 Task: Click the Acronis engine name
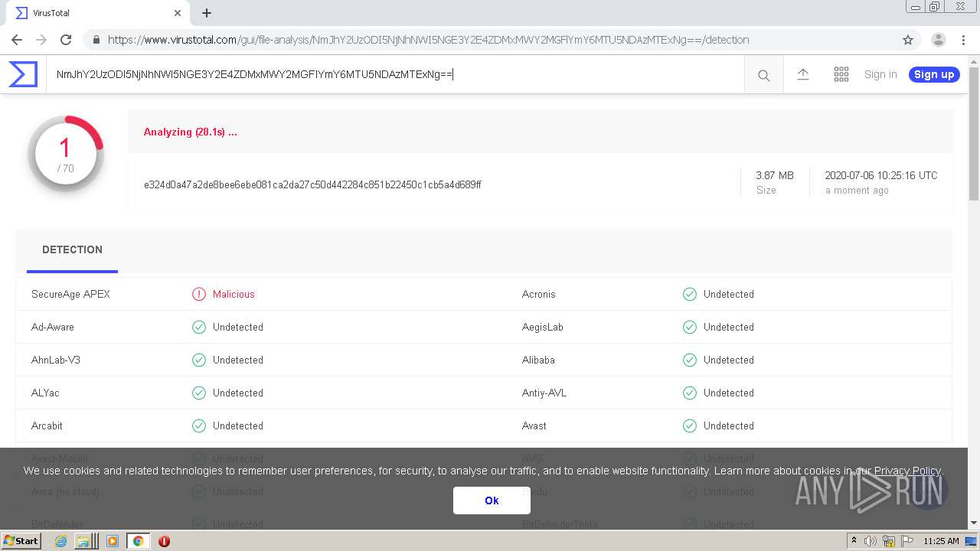pyautogui.click(x=539, y=294)
